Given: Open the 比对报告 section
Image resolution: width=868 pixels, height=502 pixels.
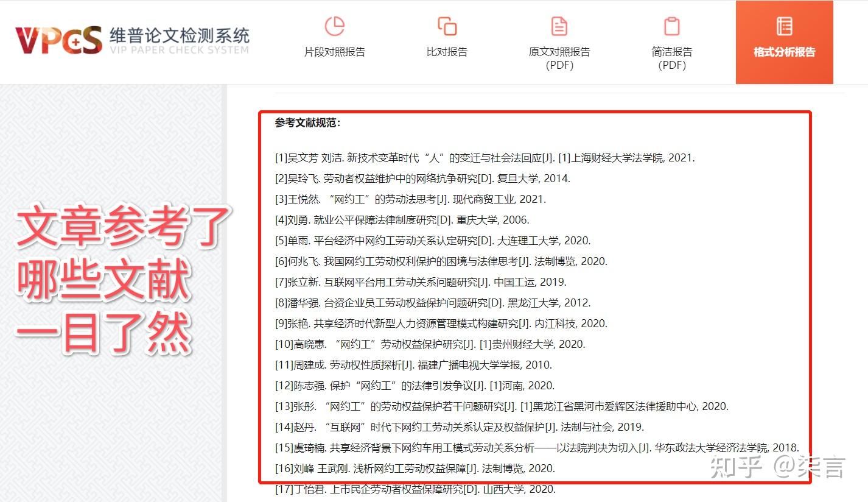Looking at the screenshot, I should pos(447,51).
